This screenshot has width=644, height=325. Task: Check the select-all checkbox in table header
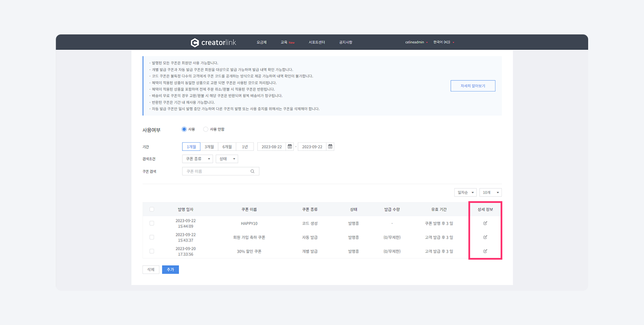[152, 209]
